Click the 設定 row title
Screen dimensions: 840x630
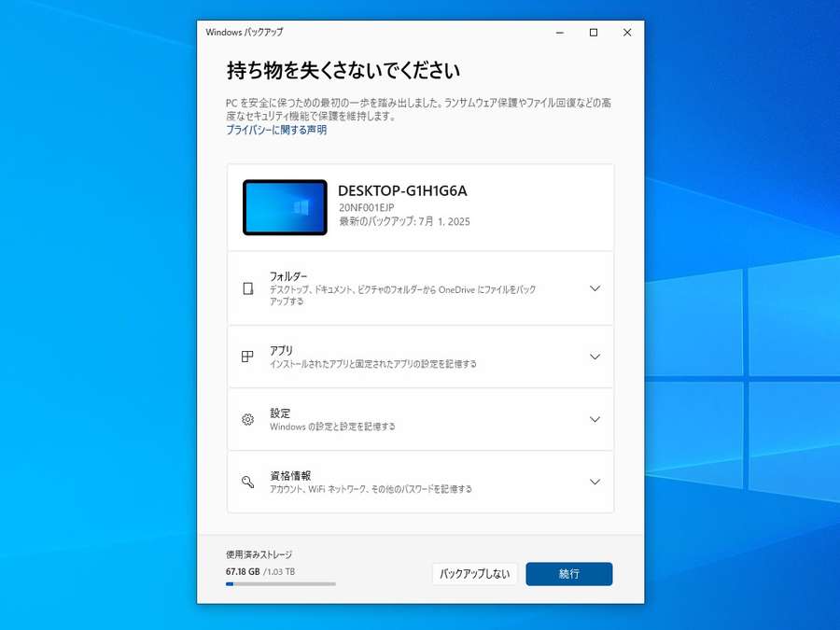[280, 413]
